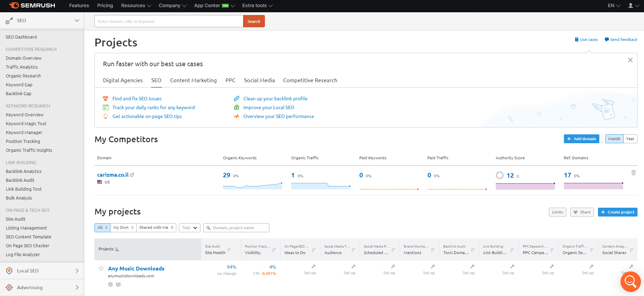Open the Tags filter dropdown
Viewport: 644px width, 296px height.
[190, 227]
